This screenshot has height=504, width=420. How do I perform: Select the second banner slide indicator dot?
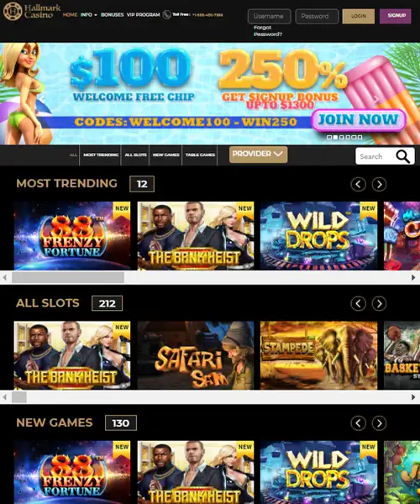tap(335, 137)
